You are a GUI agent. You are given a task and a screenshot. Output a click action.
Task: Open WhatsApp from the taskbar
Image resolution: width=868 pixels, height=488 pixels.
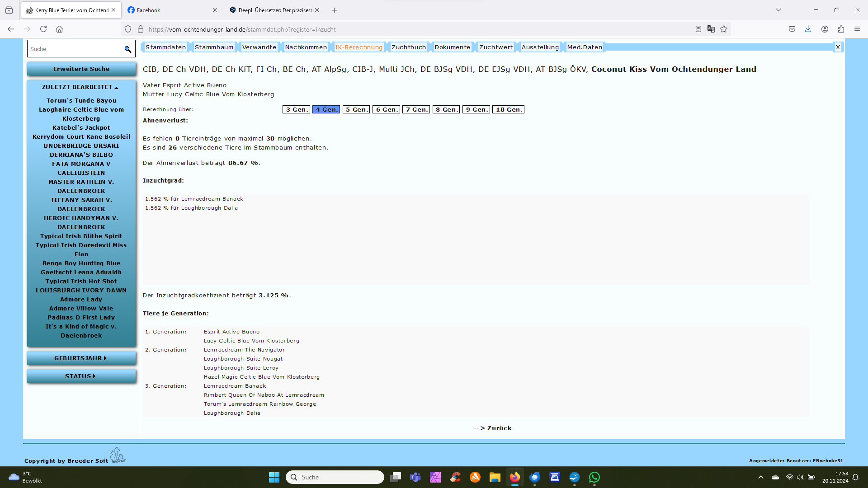[594, 477]
